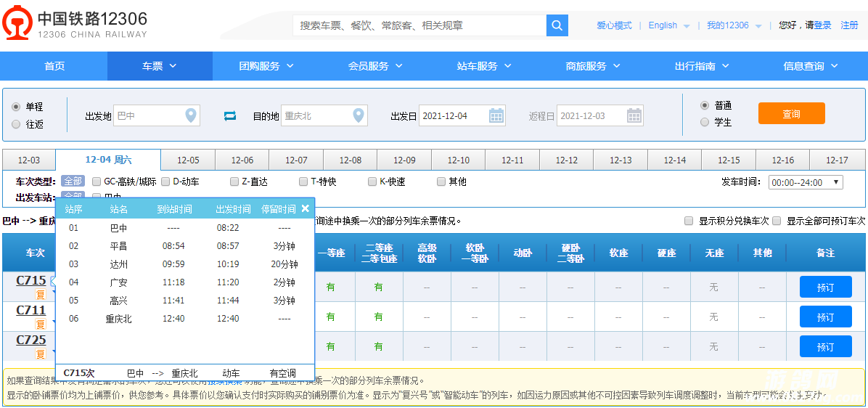
Task: Click 预订 button for train C715
Action: [825, 287]
